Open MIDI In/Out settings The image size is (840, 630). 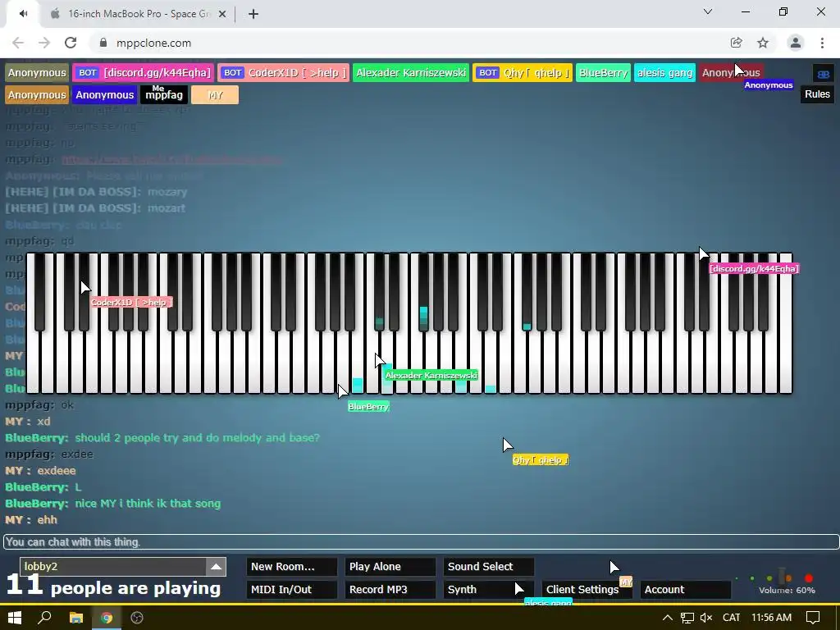(291, 590)
